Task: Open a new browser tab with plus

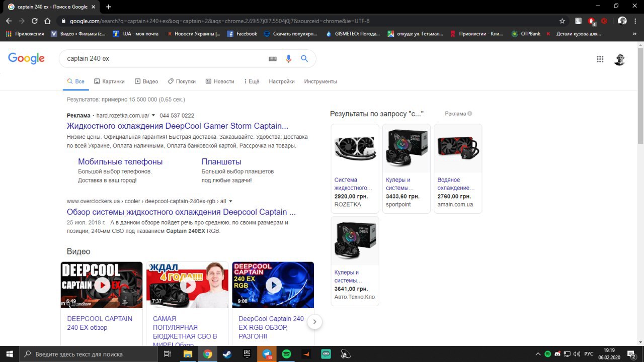Action: [109, 7]
